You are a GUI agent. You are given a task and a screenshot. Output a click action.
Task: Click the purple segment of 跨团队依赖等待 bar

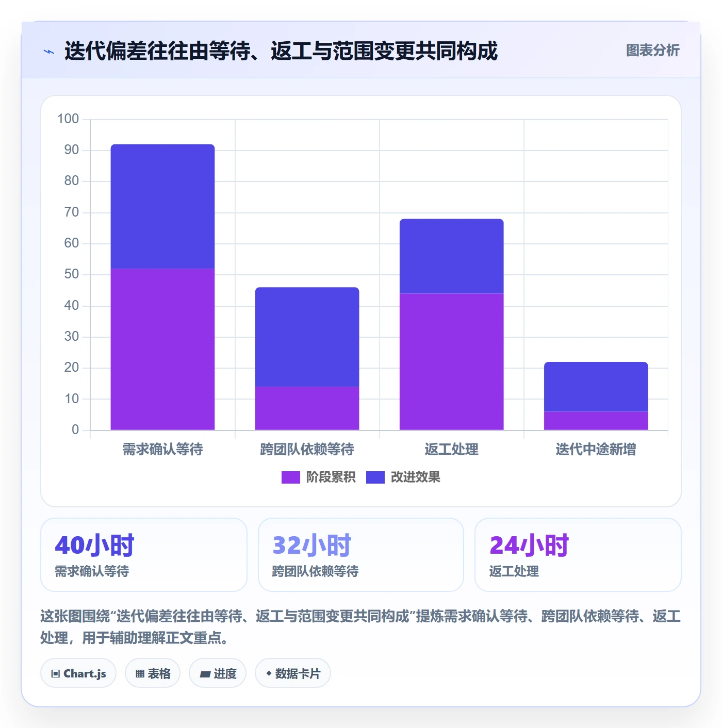307,408
